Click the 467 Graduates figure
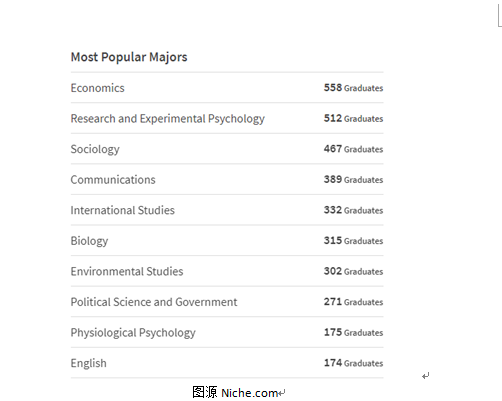The height and width of the screenshot is (401, 502). click(x=353, y=149)
